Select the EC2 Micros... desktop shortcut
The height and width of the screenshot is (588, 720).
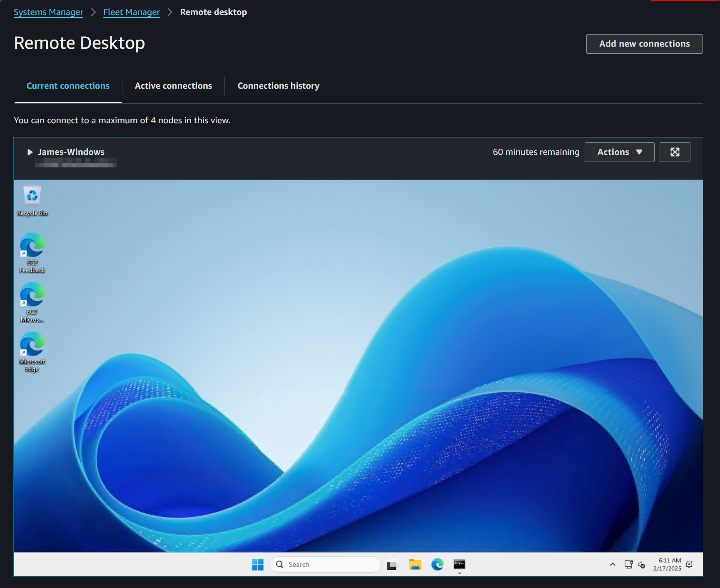point(32,302)
